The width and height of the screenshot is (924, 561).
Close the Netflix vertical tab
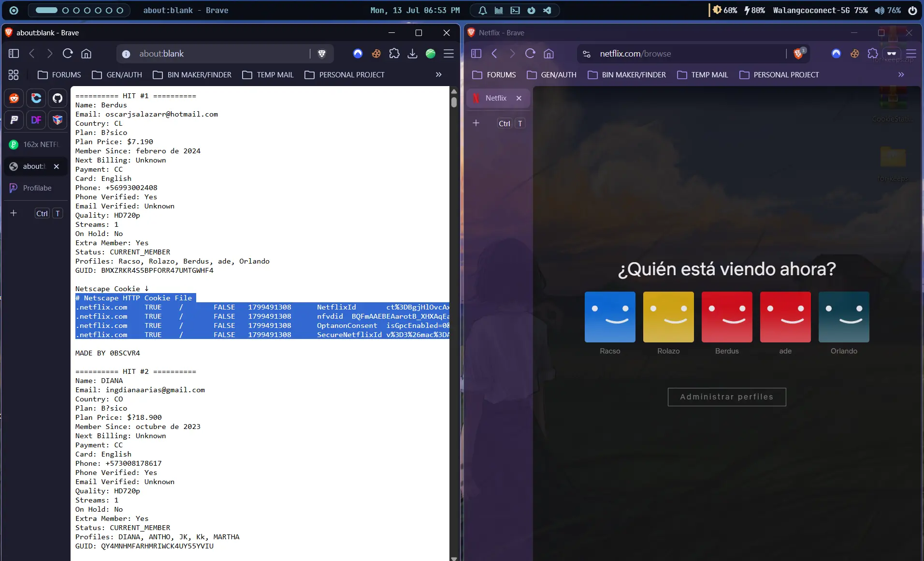tap(519, 98)
